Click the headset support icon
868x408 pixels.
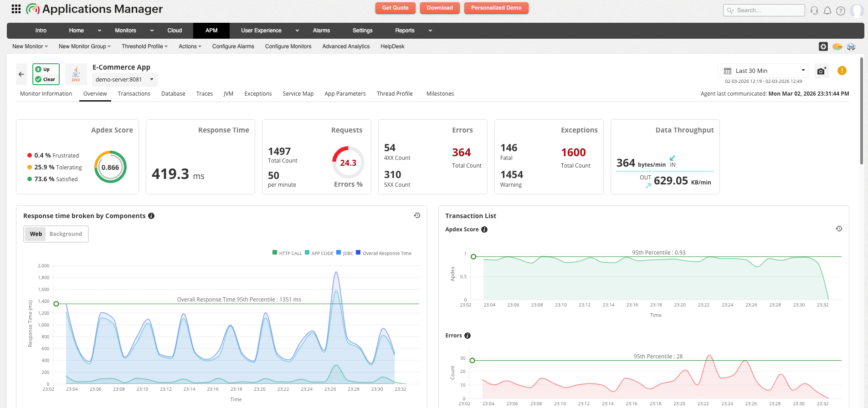point(814,10)
